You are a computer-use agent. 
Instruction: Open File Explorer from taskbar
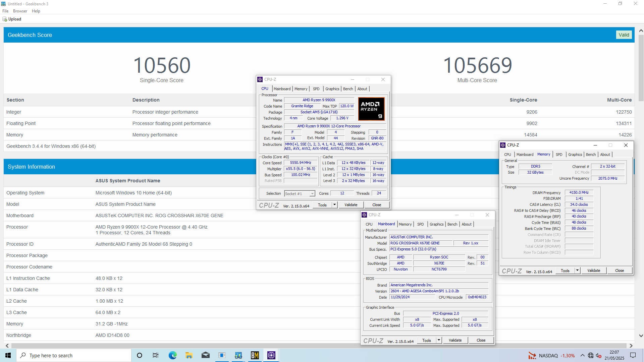[189, 355]
